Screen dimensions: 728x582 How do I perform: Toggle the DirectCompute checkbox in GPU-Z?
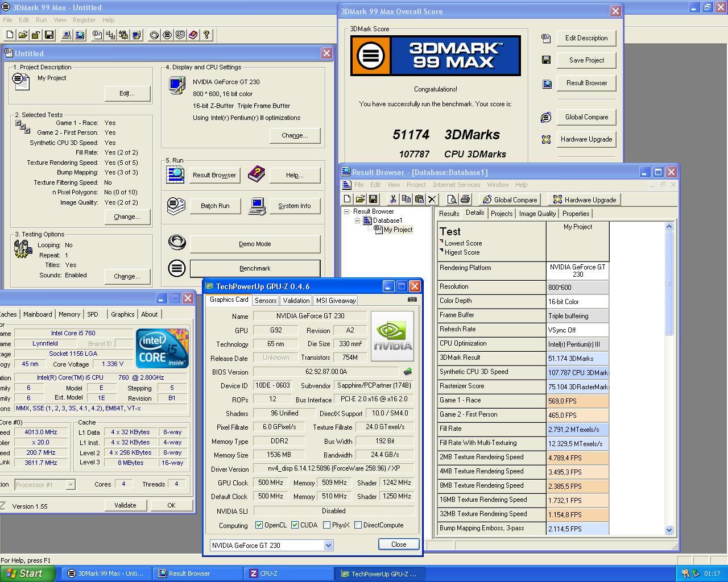point(358,525)
